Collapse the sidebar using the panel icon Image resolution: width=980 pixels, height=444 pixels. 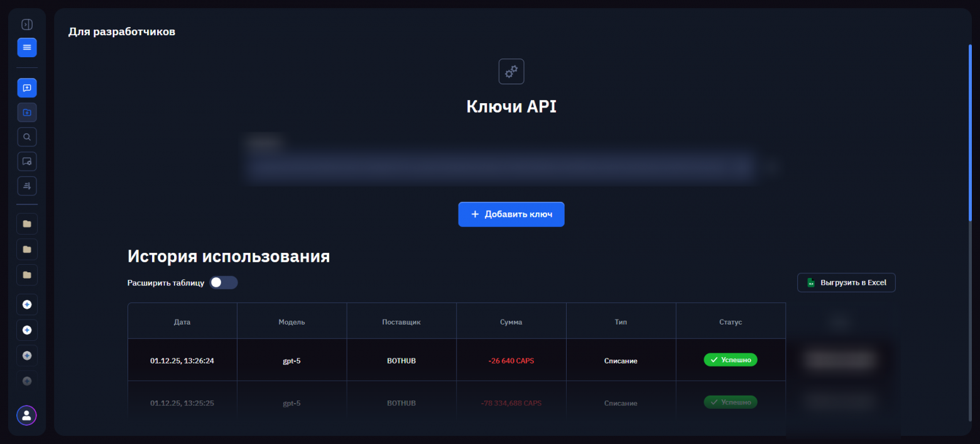tap(26, 24)
